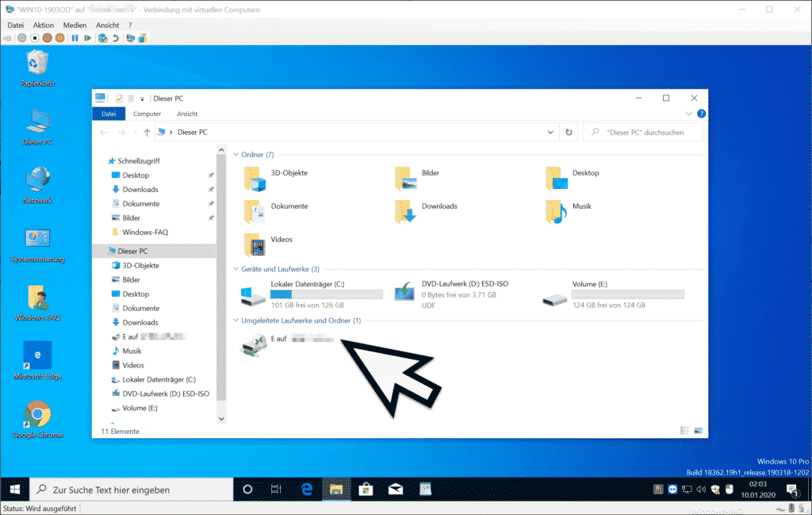The image size is (812, 515).
Task: Click the Explorer Properties quick access icon
Action: (119, 98)
